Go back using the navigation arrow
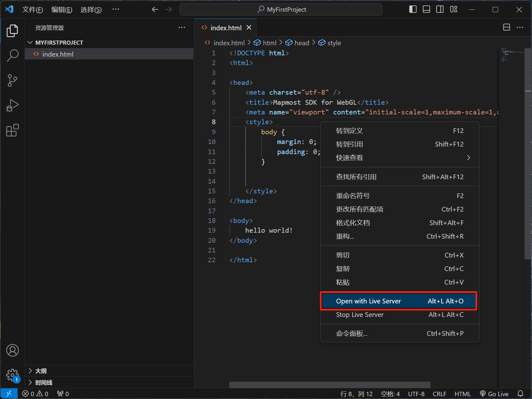 [155, 9]
